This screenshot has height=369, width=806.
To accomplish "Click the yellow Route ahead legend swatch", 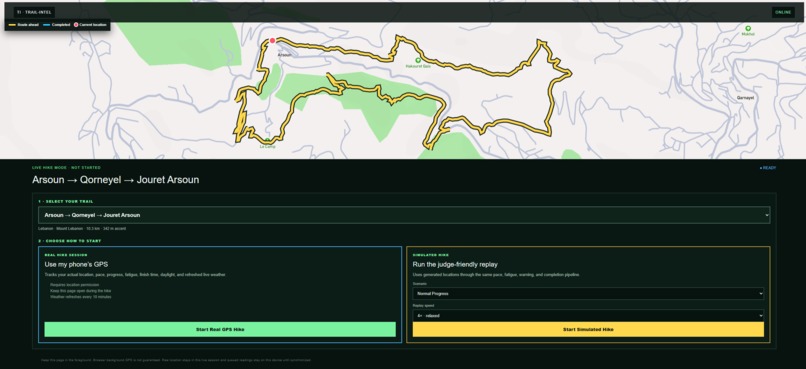I will pos(12,25).
